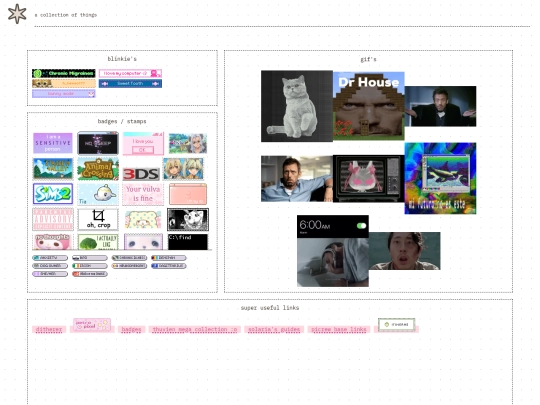The image size is (540, 405).
Task: Click the pink Parental Advisory stamp
Action: pyautogui.click(x=53, y=219)
